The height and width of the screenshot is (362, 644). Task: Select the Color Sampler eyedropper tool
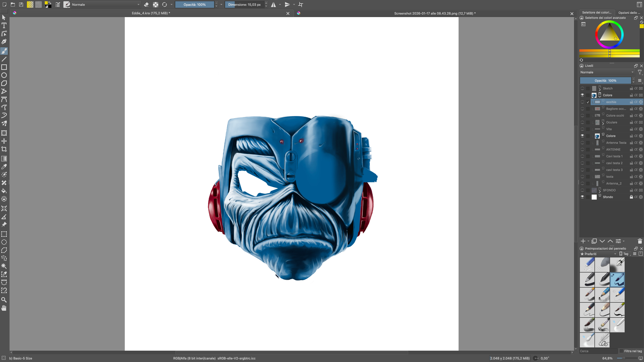4,167
